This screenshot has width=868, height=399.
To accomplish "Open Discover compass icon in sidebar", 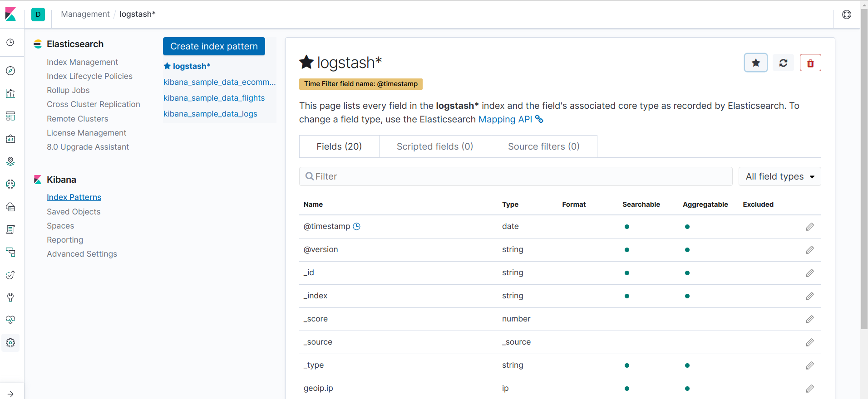I will (x=10, y=71).
